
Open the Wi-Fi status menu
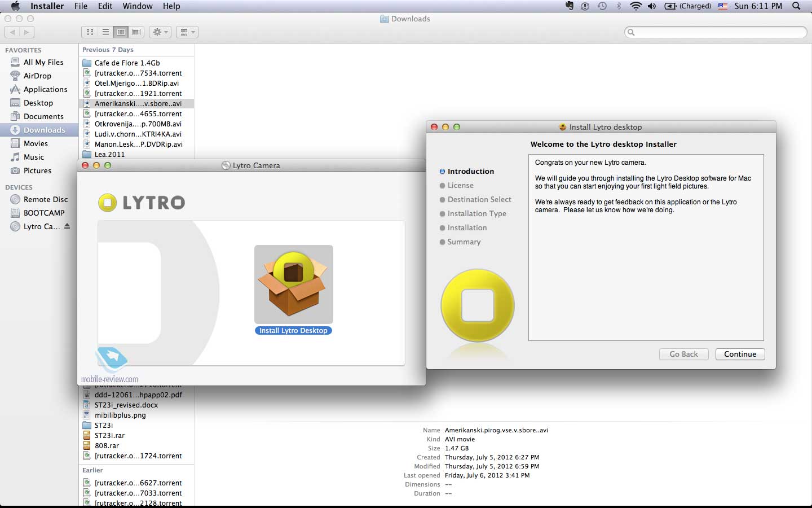pyautogui.click(x=636, y=6)
